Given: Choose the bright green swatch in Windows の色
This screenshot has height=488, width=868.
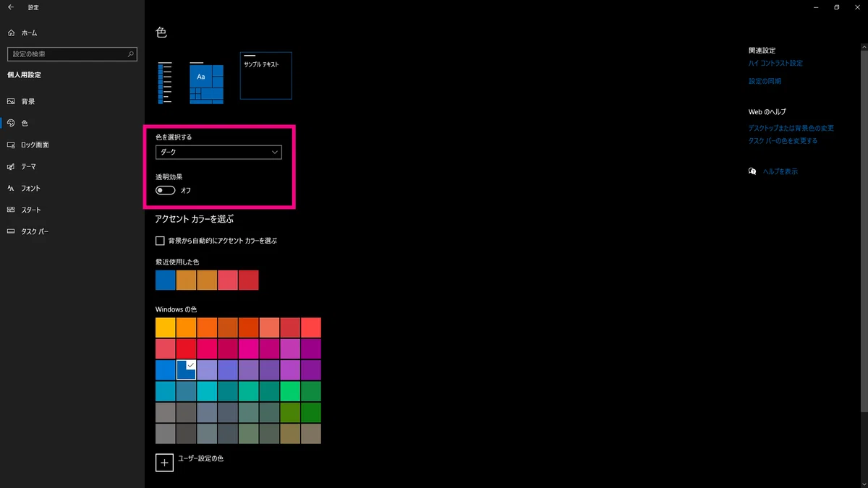Looking at the screenshot, I should click(290, 391).
